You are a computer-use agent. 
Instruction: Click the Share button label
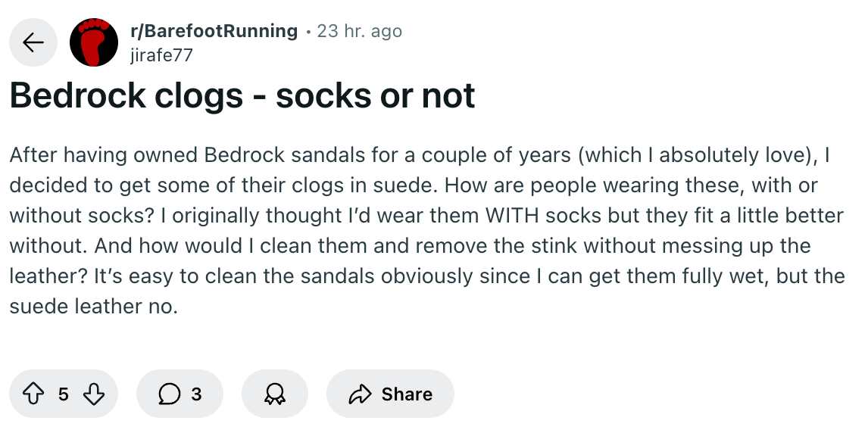click(407, 394)
